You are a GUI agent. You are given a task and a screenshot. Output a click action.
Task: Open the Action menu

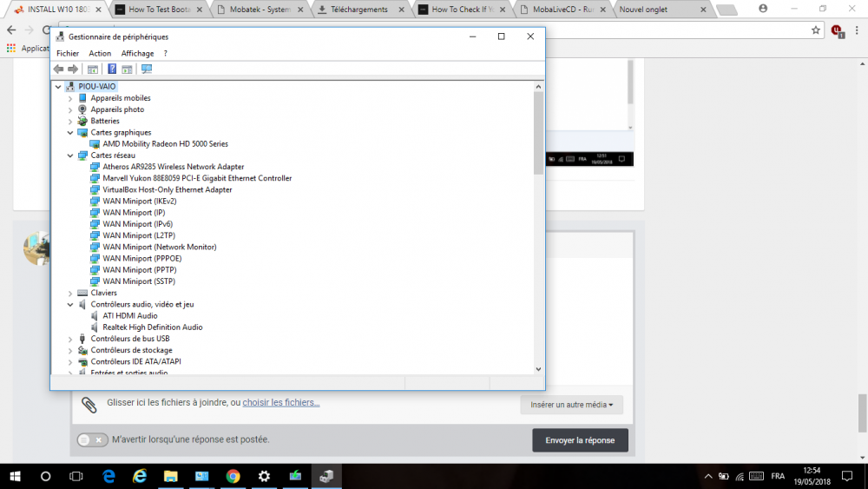tap(100, 54)
